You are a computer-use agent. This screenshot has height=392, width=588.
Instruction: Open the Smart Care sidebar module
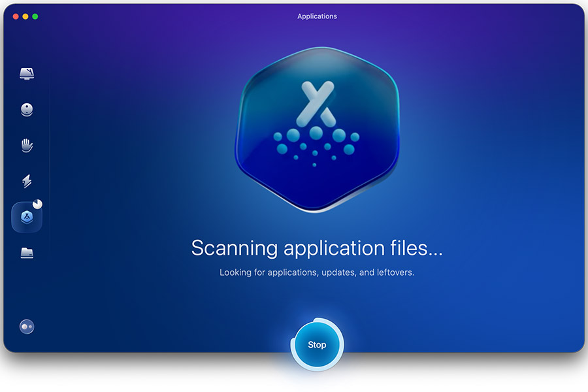tap(27, 74)
